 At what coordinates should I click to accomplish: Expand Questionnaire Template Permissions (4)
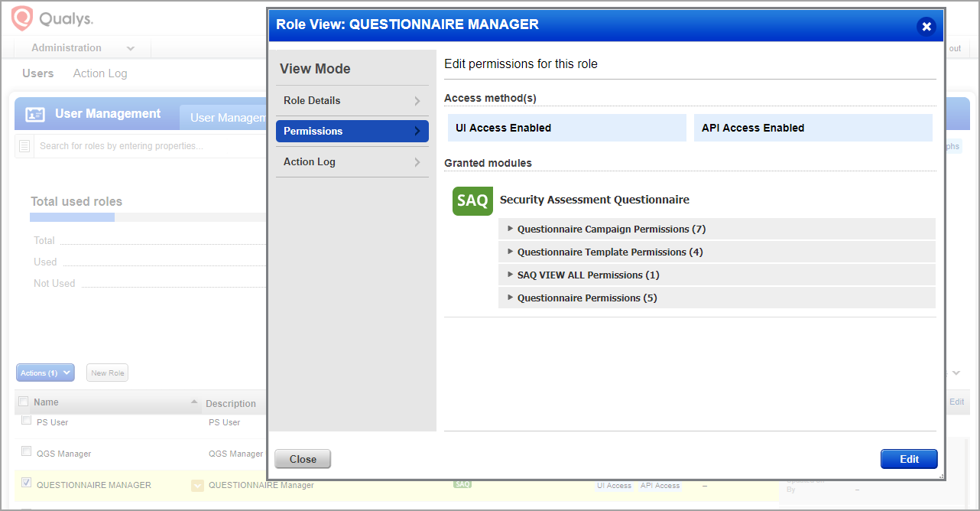pos(717,252)
